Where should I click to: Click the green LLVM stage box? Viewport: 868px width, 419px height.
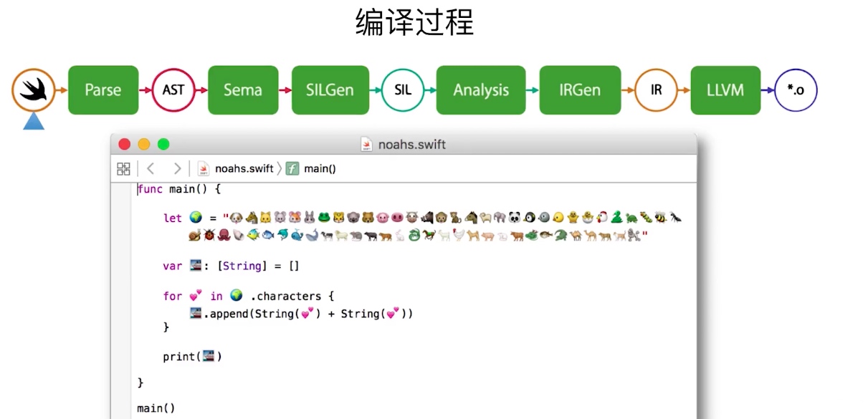coord(725,90)
